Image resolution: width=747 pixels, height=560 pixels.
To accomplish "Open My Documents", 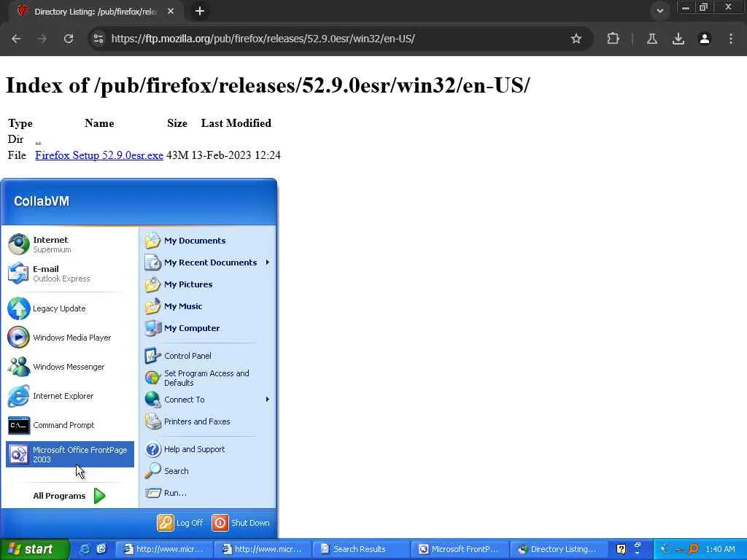I will click(208, 241).
